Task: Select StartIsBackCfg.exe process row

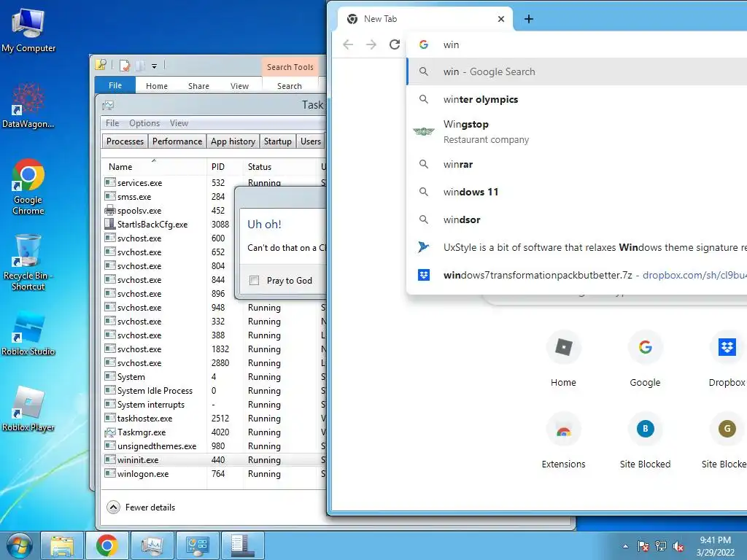Action: (168, 225)
